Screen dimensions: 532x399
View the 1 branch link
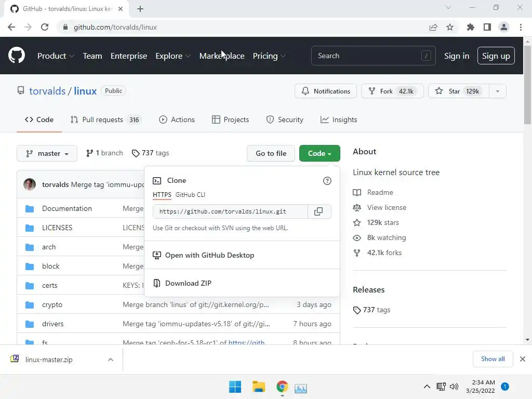click(x=104, y=153)
